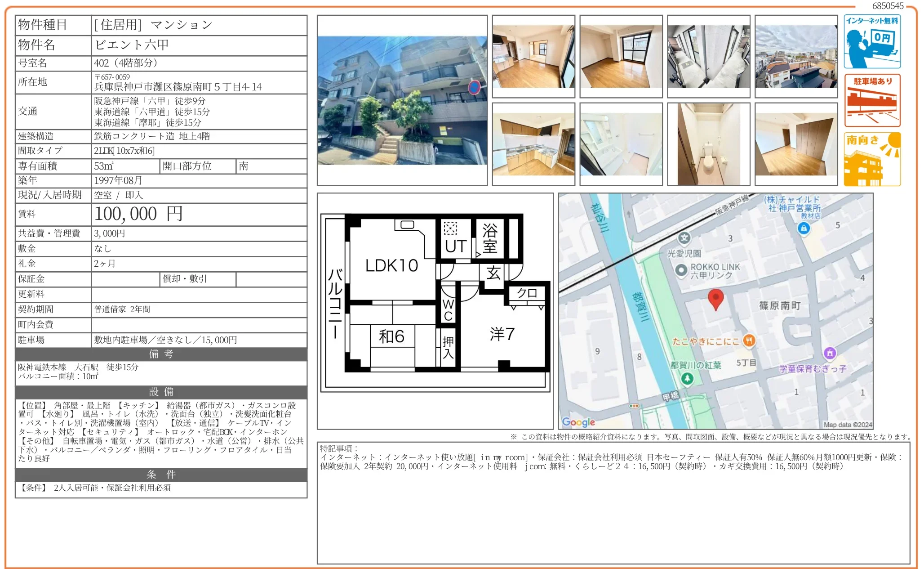Click the Google logo on map

[578, 422]
